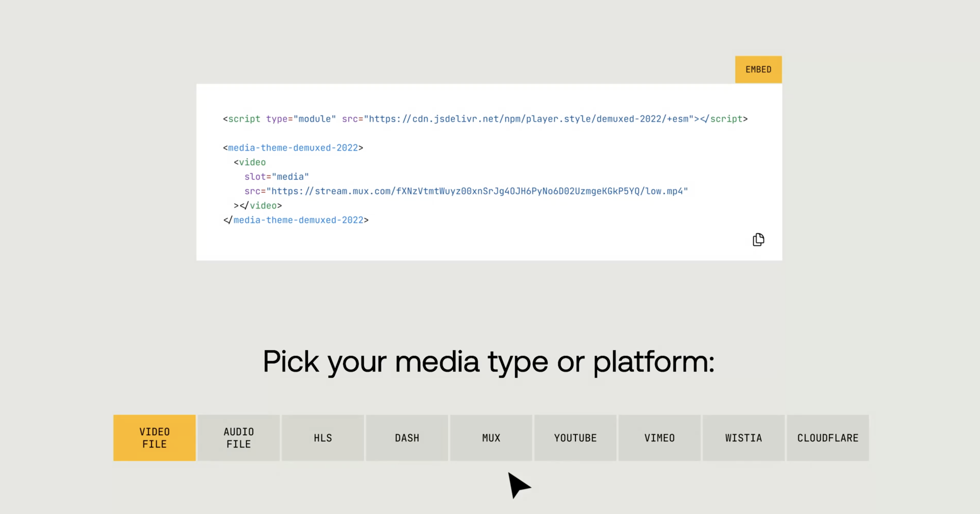Click the opening media-theme-demuxed-2022 tag
Viewport: 980px width, 514px height.
[x=293, y=148]
